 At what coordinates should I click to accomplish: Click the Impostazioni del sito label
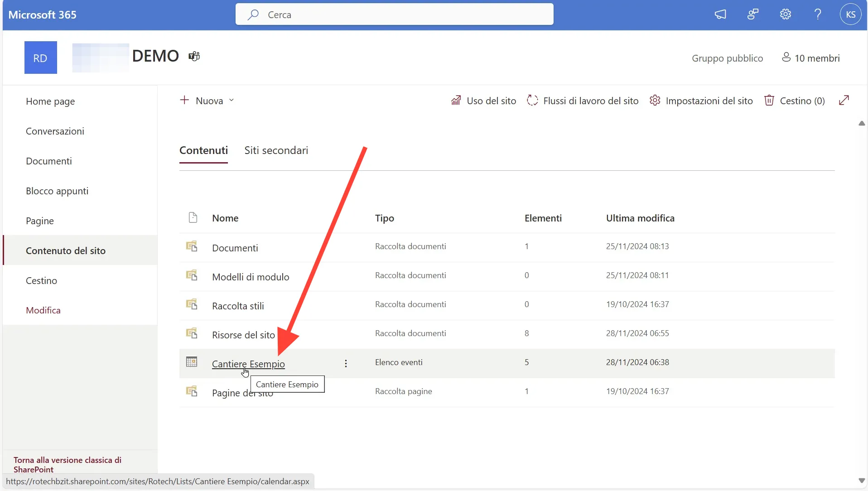[x=709, y=101]
